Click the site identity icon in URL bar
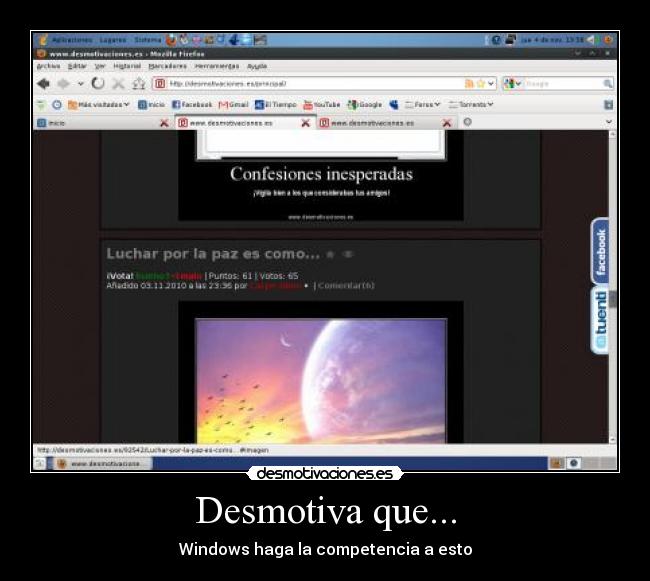Viewport: 650px width, 581px height. pos(160,84)
